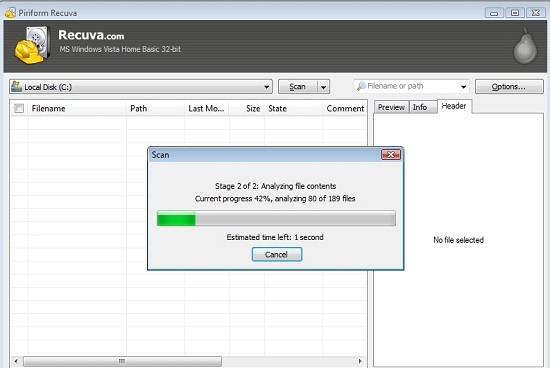Minimize the Piriform Recuva window

tap(494, 13)
